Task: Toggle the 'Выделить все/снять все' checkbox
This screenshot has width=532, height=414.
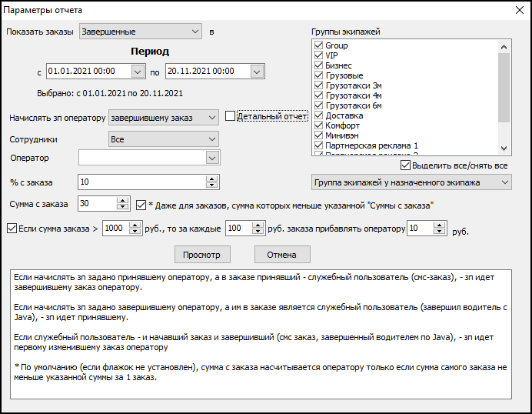Action: pos(406,165)
